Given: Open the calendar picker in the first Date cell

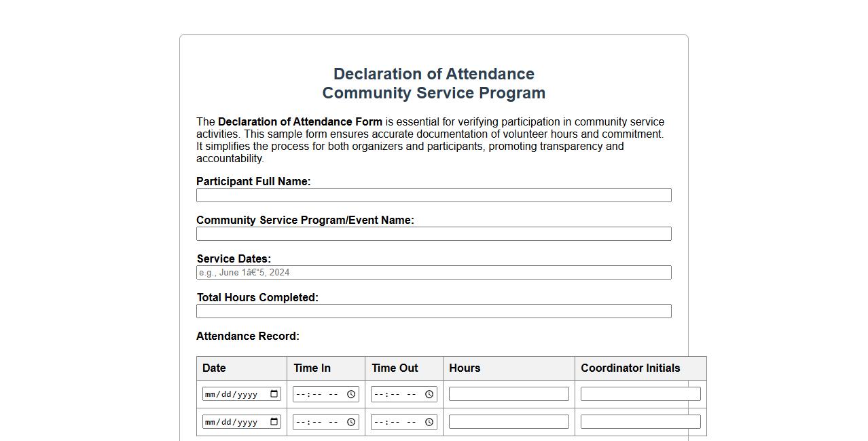Looking at the screenshot, I should (x=274, y=394).
